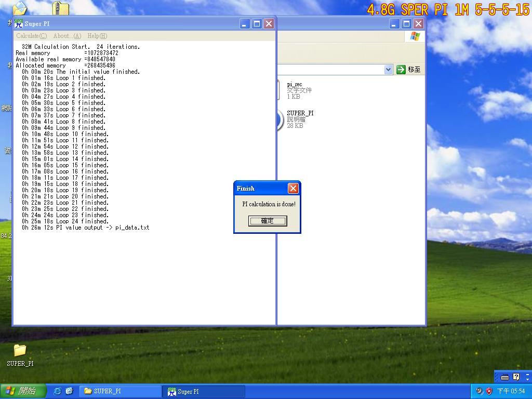Maximize the Super PI window
The width and height of the screenshot is (532, 399).
point(257,24)
